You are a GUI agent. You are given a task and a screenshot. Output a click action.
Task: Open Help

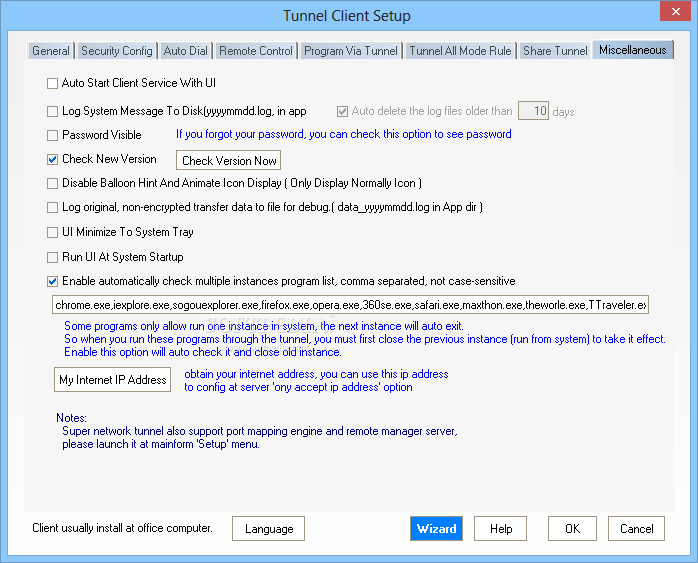(x=501, y=529)
